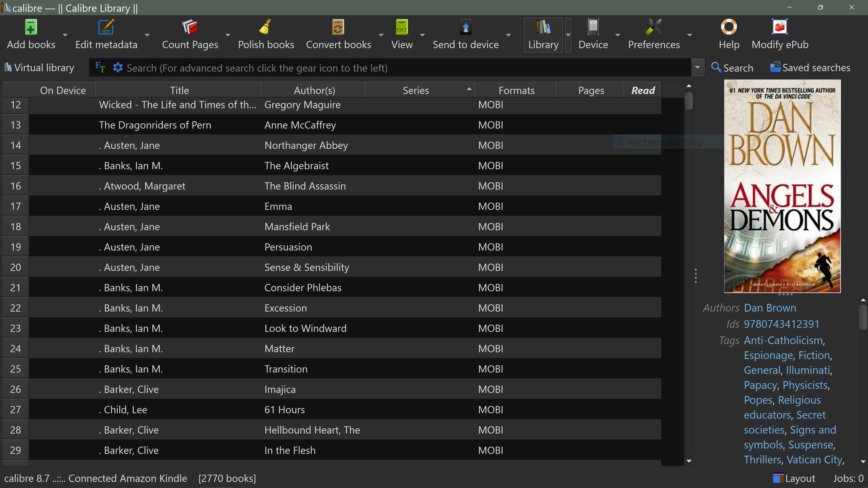Click the Layout icon in status bar
The width and height of the screenshot is (868, 488).
[778, 478]
